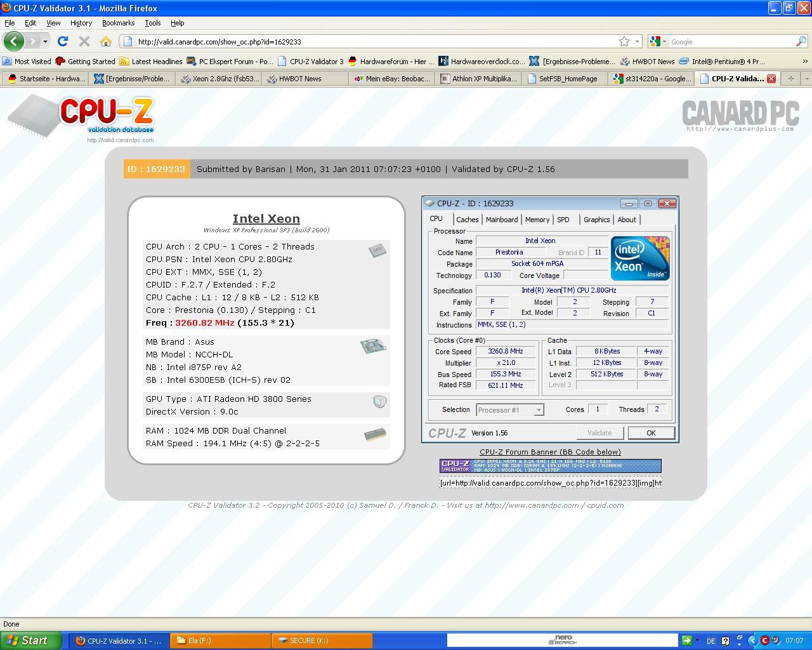Reload the current page
The height and width of the screenshot is (650, 812).
click(x=62, y=41)
